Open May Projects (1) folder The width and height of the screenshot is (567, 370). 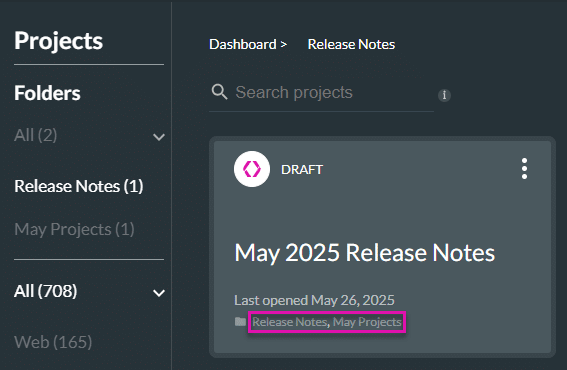74,229
